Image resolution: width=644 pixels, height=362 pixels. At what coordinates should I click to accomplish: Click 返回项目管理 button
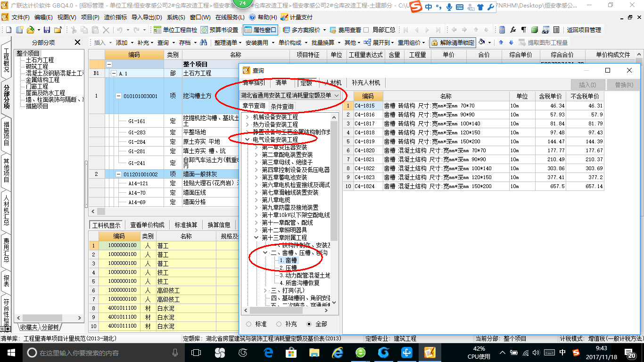(x=584, y=30)
